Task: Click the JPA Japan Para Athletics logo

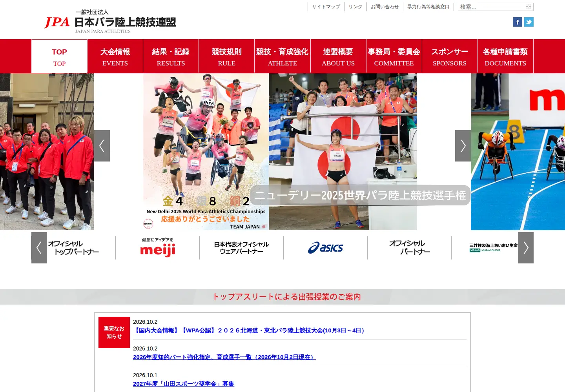Action: 110,22
